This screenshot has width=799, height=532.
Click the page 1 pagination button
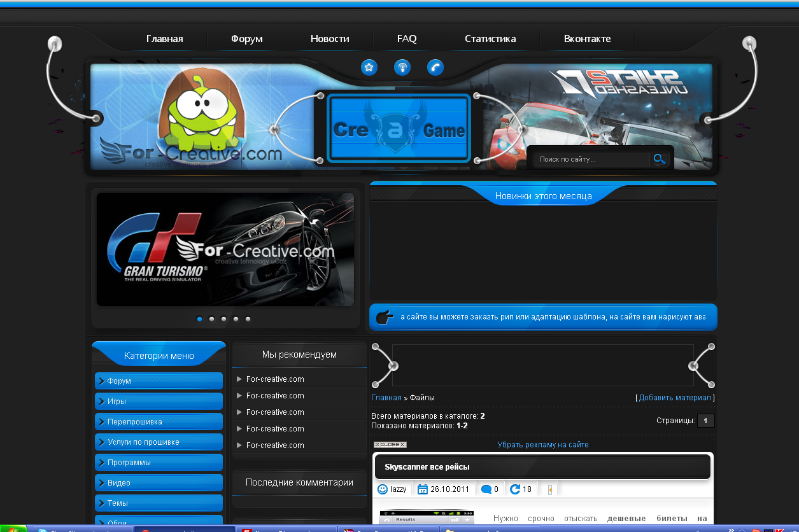click(x=706, y=421)
